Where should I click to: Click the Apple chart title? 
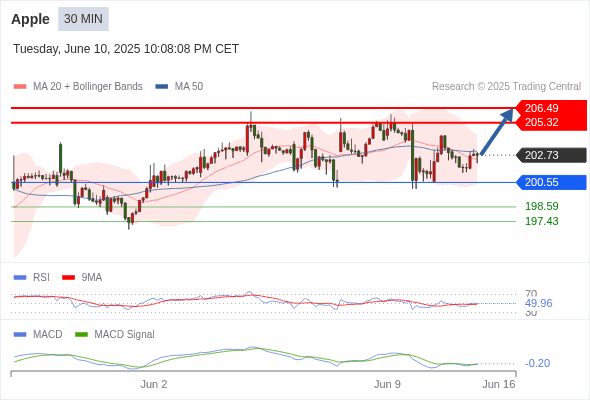(30, 19)
